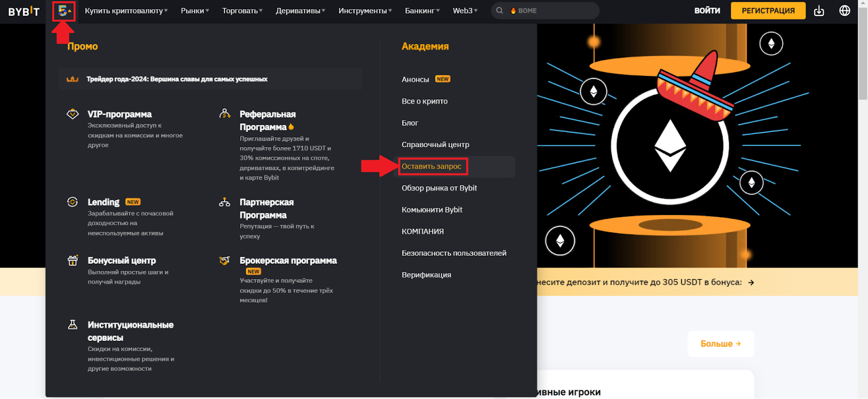Click the Partner Program hierarchy icon
This screenshot has height=399, width=868.
(x=225, y=202)
